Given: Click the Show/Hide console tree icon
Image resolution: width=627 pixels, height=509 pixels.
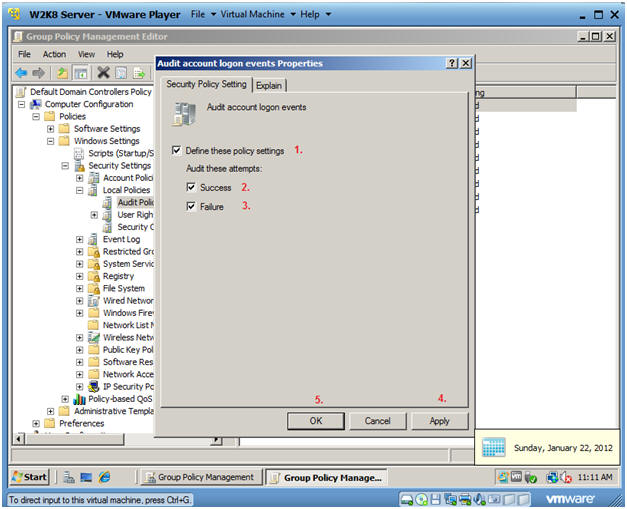Looking at the screenshot, I should click(x=81, y=73).
